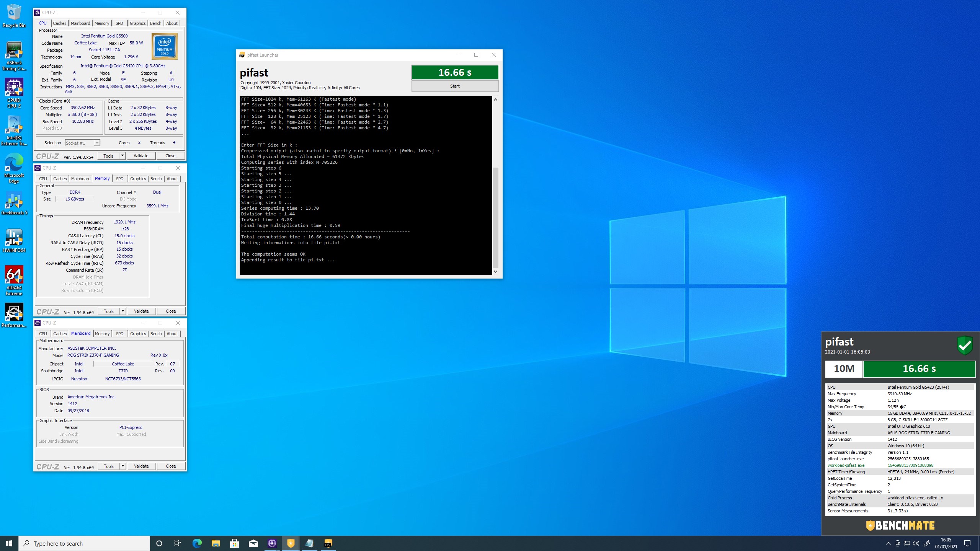Image resolution: width=980 pixels, height=551 pixels.
Task: Click pifast console scrollbar down arrow
Action: [x=495, y=271]
